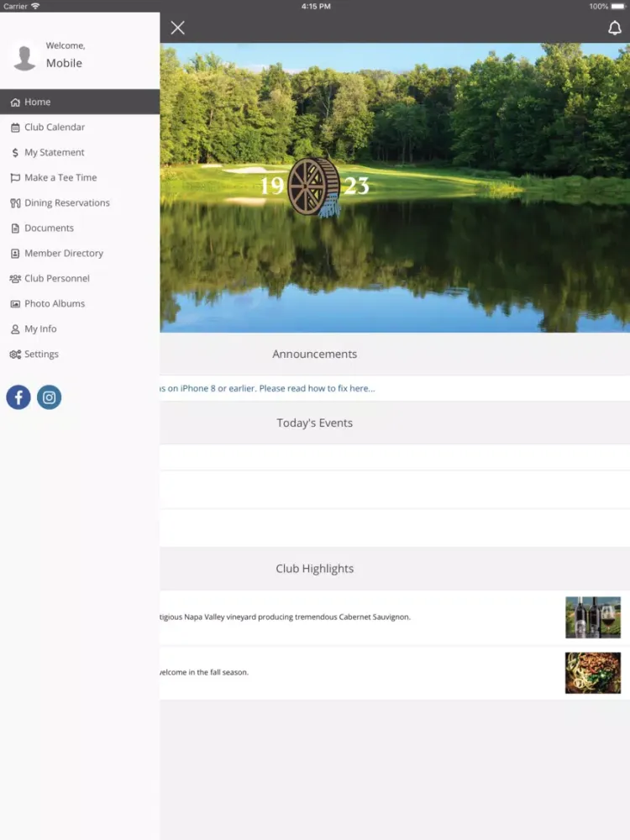630x840 pixels.
Task: Click the Club Calendar calendar icon
Action: click(x=15, y=128)
